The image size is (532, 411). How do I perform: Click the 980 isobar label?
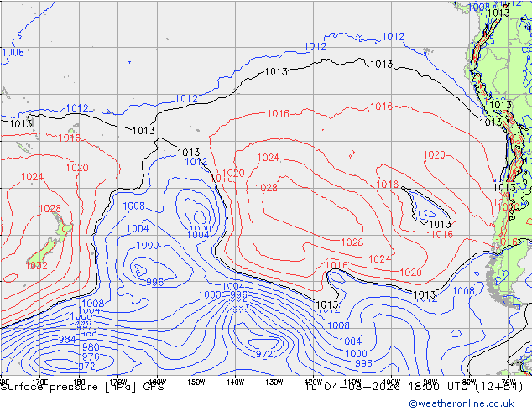[x=91, y=347]
